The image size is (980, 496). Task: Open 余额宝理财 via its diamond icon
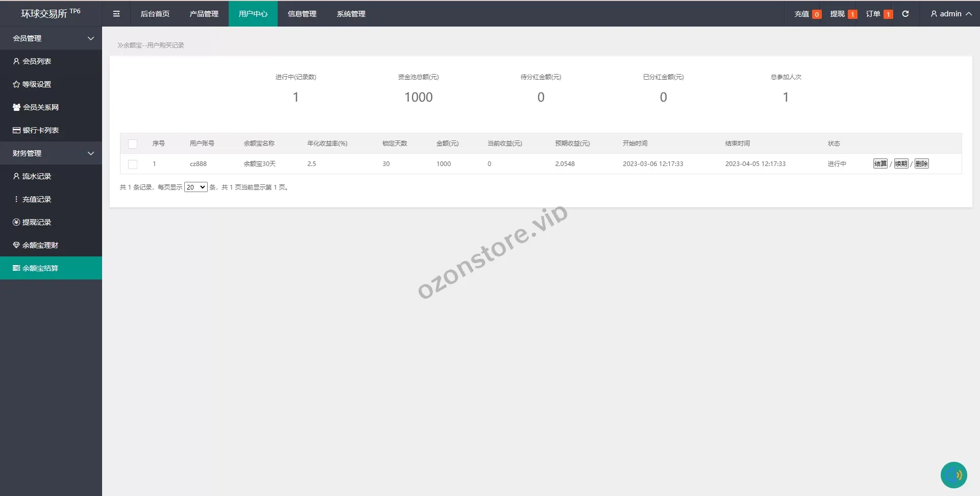[16, 245]
